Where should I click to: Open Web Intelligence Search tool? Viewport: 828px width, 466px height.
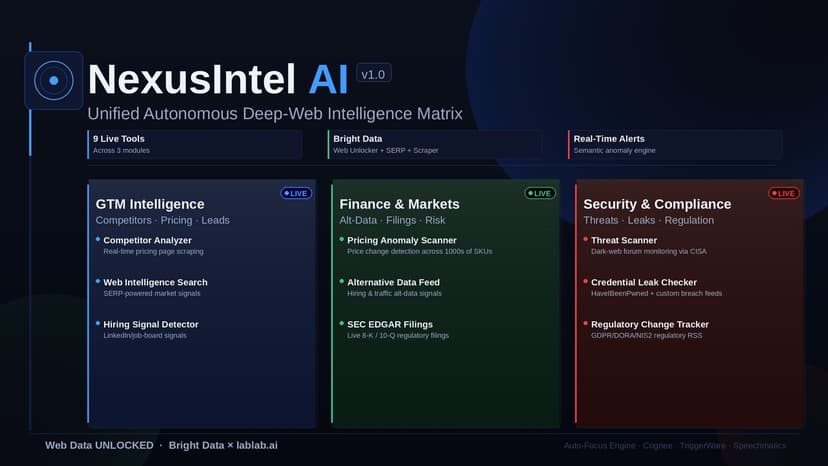pyautogui.click(x=155, y=282)
